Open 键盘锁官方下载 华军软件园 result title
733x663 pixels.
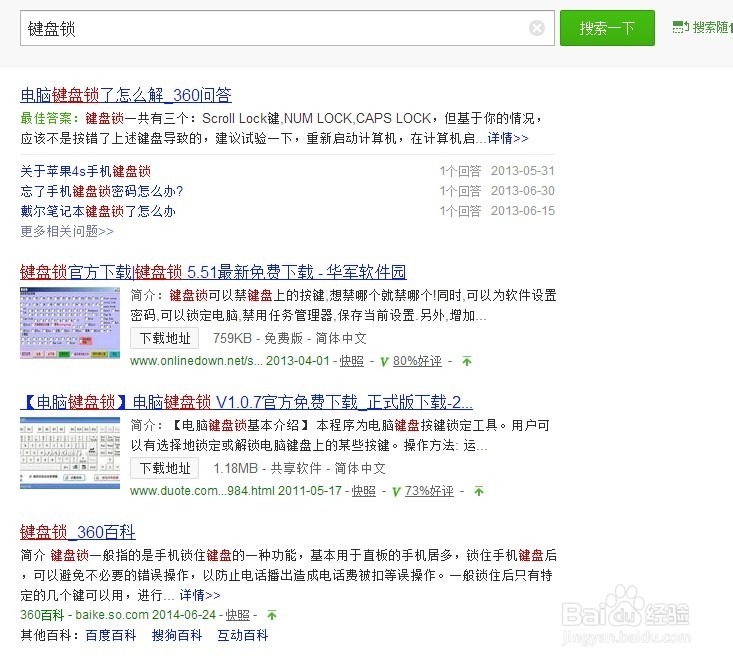coord(213,272)
